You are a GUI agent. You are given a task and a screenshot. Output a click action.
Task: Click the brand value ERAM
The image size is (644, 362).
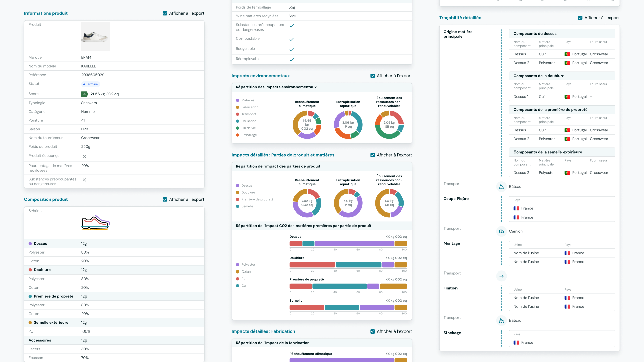[x=86, y=58]
